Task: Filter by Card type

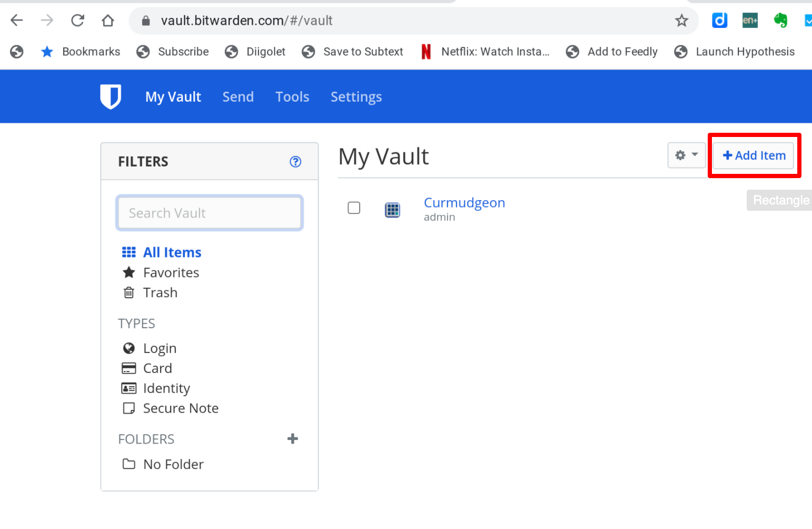Action: click(x=147, y=368)
